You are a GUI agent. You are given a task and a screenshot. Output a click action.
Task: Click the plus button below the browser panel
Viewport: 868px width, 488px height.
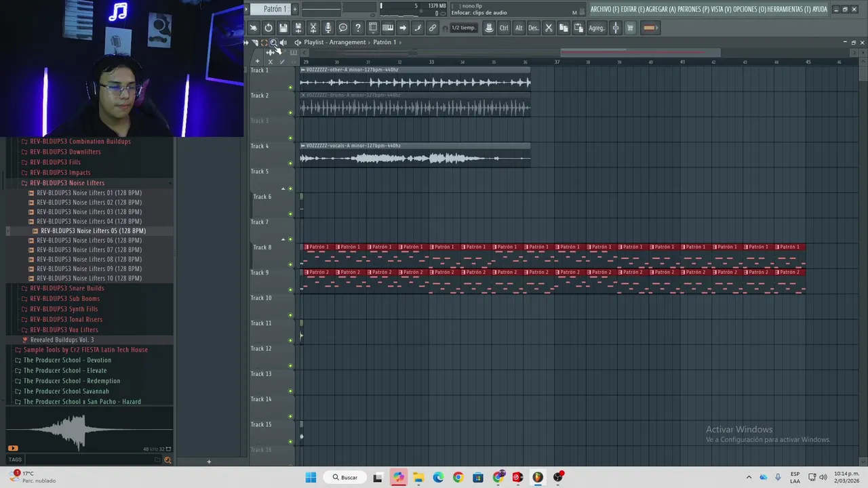[209, 462]
